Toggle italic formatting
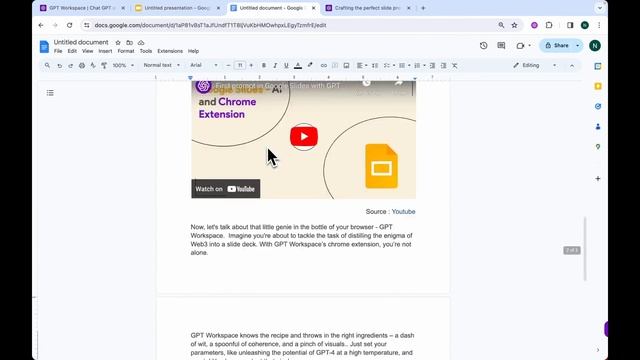 275,65
